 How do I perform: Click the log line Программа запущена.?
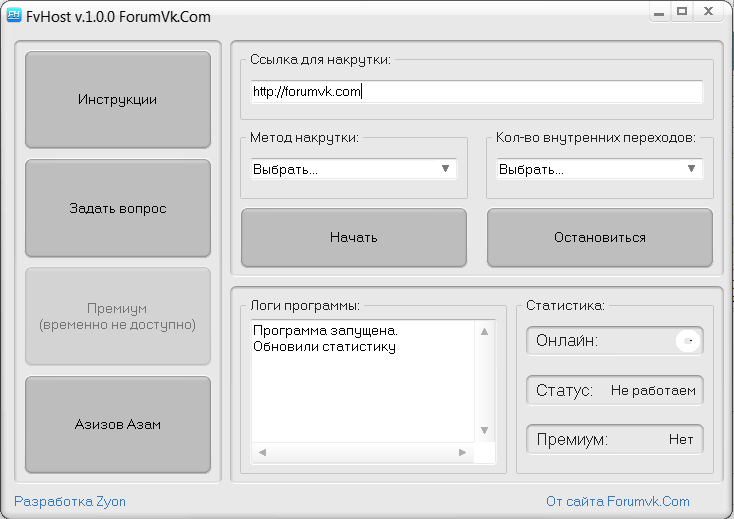(x=325, y=331)
